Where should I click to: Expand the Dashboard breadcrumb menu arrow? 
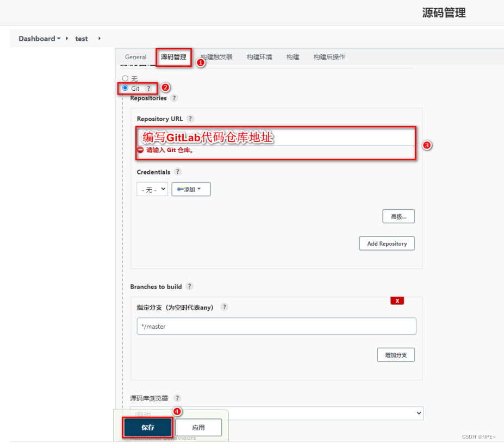click(59, 39)
